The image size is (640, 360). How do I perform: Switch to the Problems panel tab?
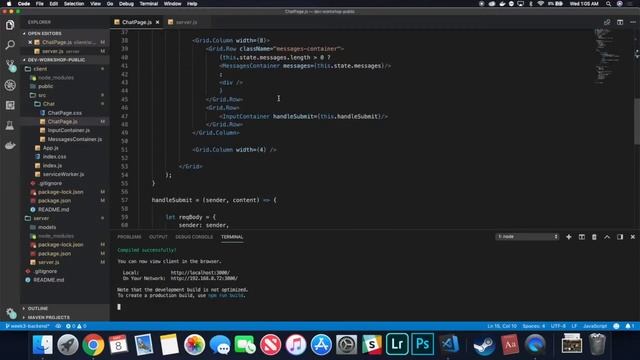pyautogui.click(x=129, y=237)
